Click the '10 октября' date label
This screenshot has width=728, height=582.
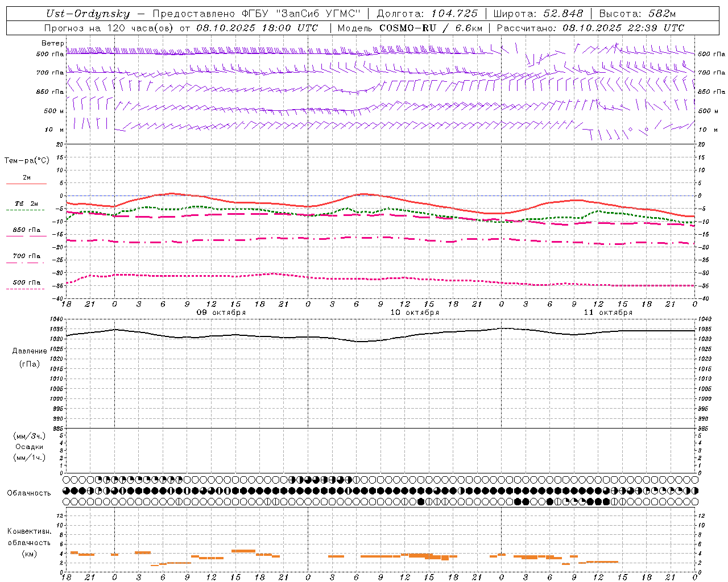415,313
